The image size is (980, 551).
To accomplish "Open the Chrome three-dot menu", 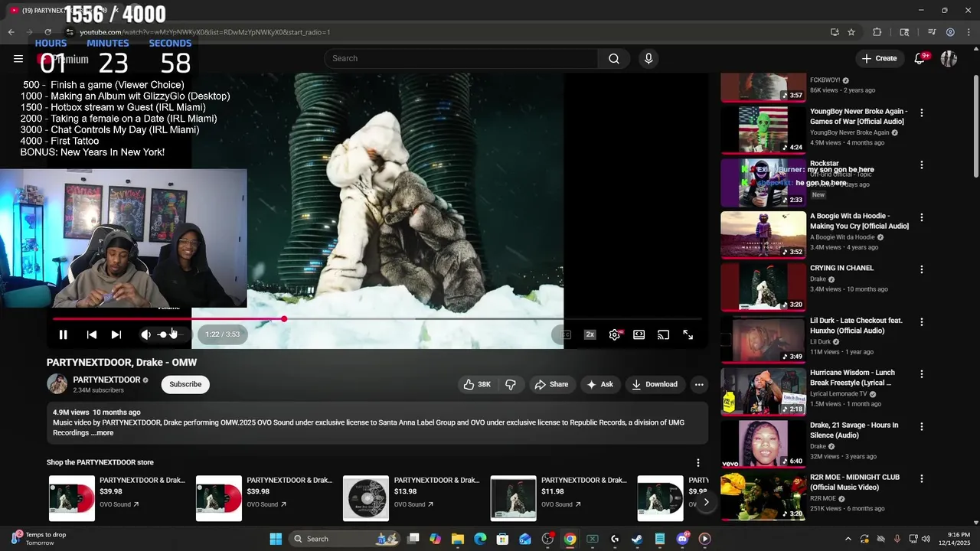I will pos(969,32).
